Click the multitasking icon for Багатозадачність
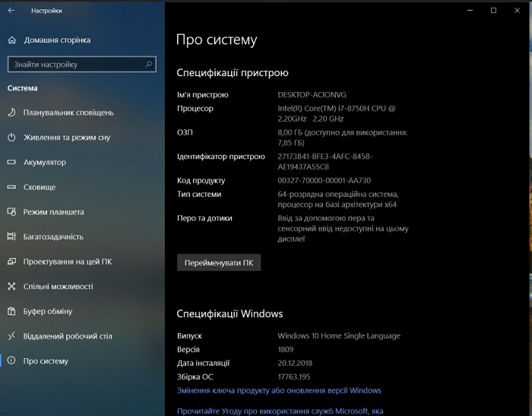Viewport: 532px width, 416px height. pos(11,237)
